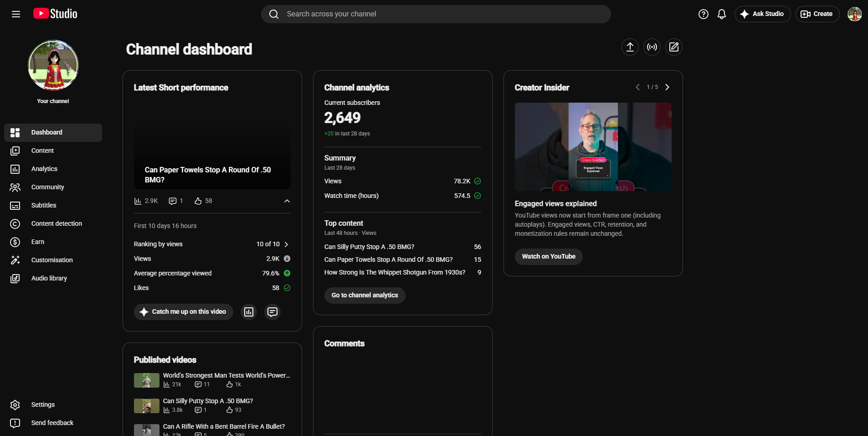Click the First 10 days 16 hours label
868x436 pixels.
(x=165, y=226)
